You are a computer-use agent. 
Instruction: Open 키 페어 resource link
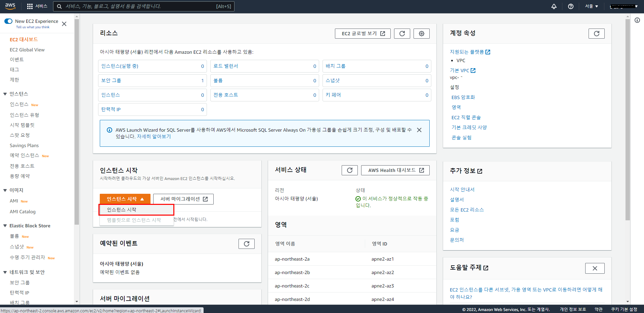(x=333, y=95)
